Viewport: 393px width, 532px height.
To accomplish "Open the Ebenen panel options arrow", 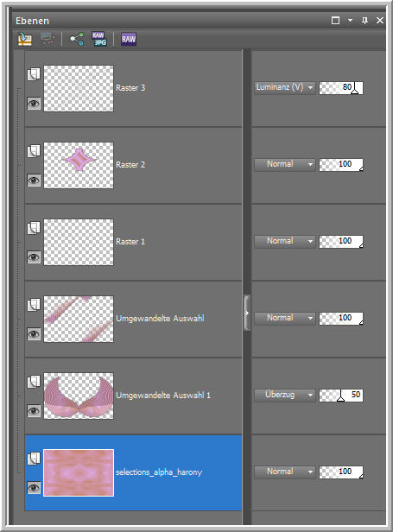I will pyautogui.click(x=350, y=21).
